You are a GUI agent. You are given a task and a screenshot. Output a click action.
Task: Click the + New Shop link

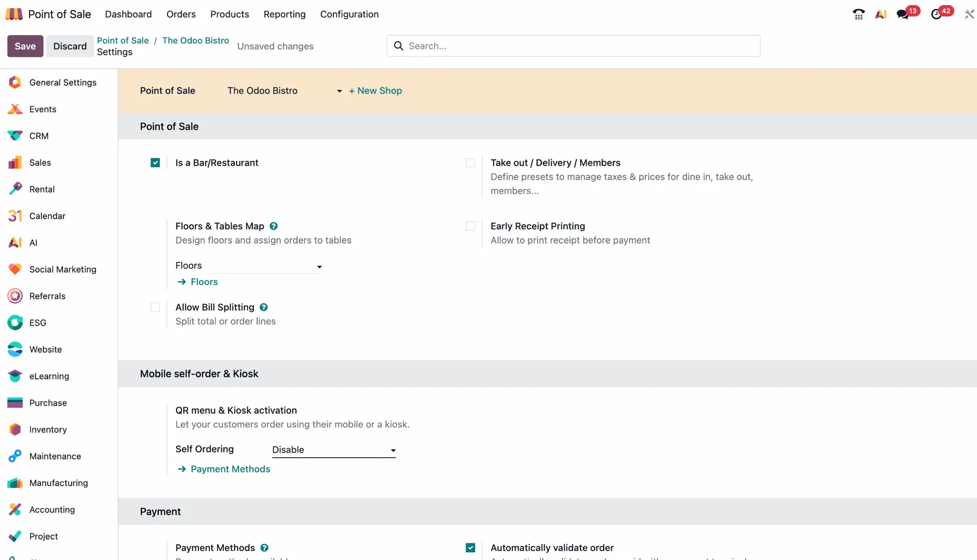(375, 91)
